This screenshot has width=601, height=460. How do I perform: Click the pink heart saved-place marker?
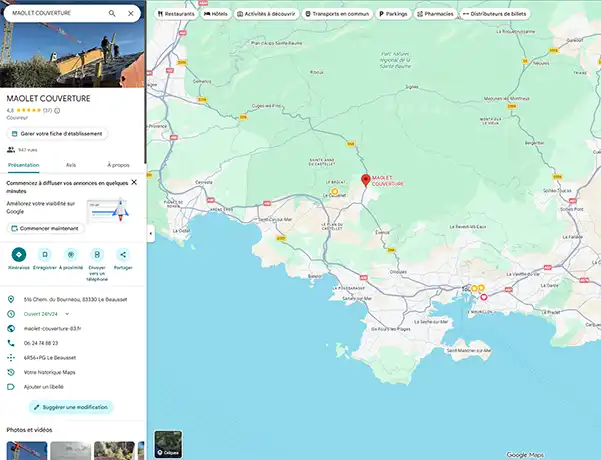[x=484, y=297]
